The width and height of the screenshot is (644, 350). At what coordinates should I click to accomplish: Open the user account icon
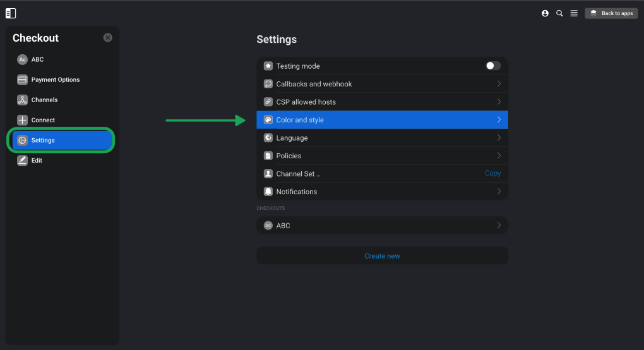[545, 13]
